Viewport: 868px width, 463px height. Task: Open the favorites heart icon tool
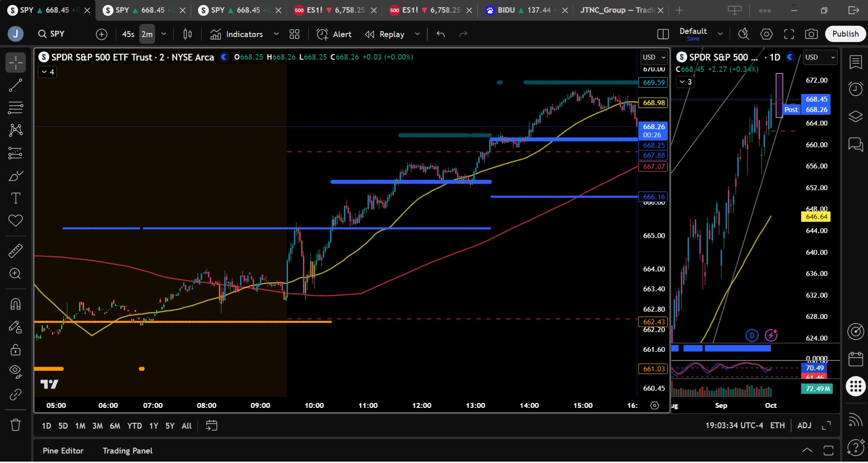15,221
